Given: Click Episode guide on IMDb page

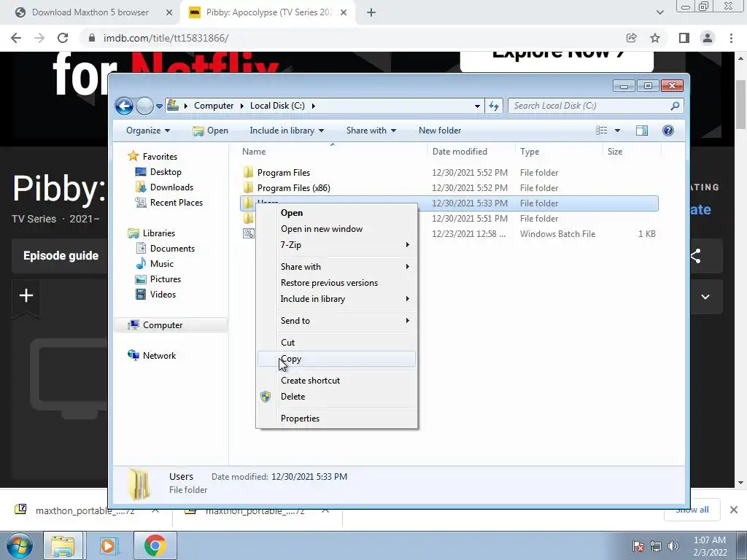Looking at the screenshot, I should [61, 256].
